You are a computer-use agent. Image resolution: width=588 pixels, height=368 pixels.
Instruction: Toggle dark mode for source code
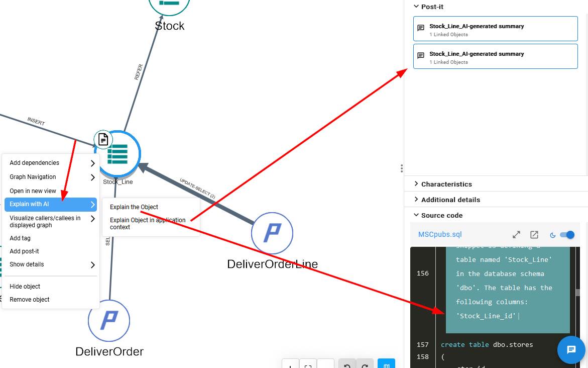(566, 235)
